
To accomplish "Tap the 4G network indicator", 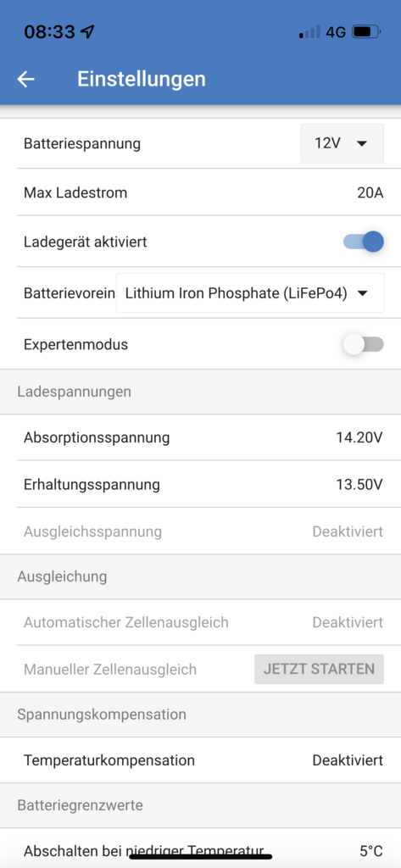I will click(336, 32).
